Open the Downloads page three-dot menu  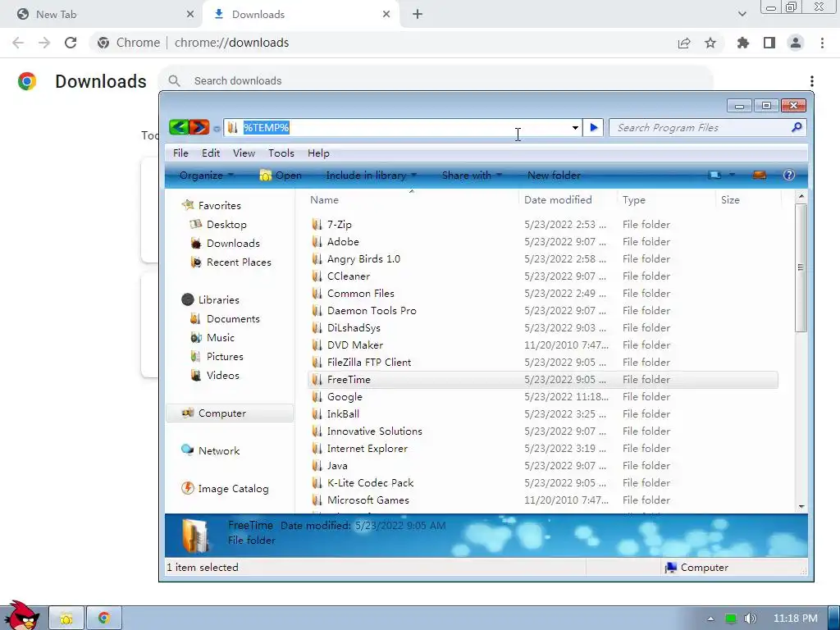pos(812,81)
